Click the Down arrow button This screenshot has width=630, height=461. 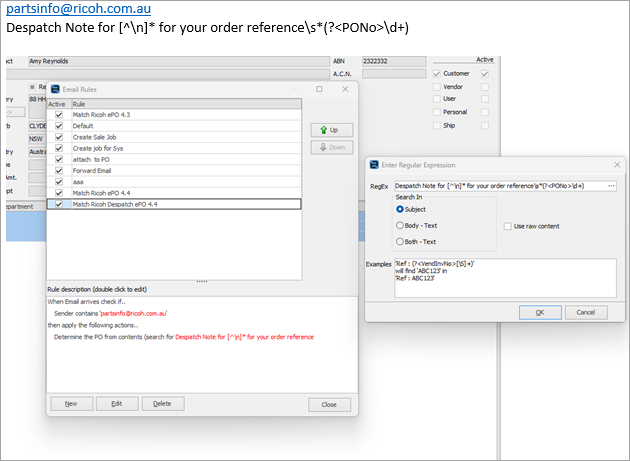pos(332,148)
